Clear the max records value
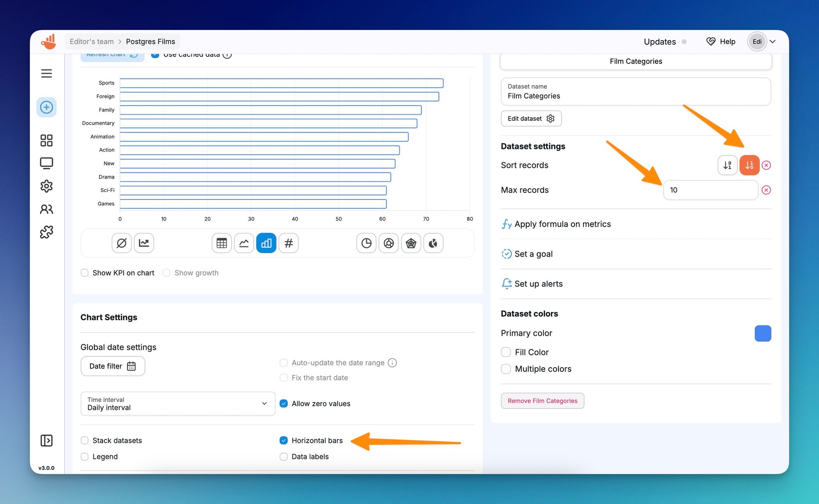This screenshot has width=819, height=504. pos(766,190)
